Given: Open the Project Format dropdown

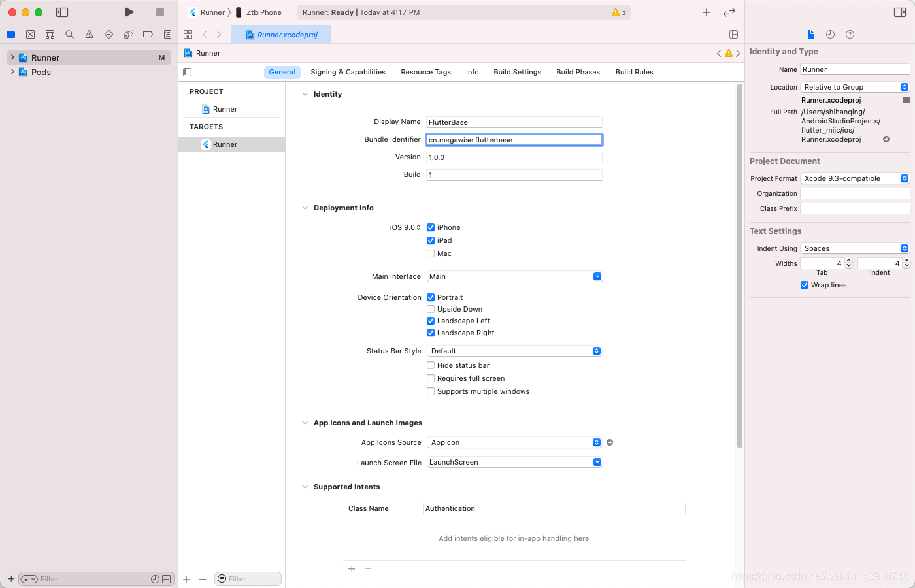Looking at the screenshot, I should pos(855,178).
